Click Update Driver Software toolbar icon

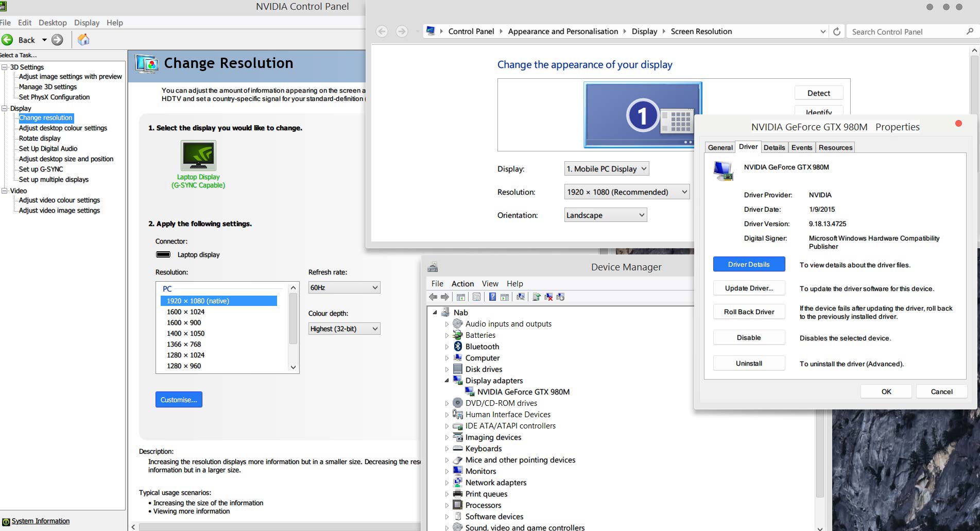click(x=536, y=297)
